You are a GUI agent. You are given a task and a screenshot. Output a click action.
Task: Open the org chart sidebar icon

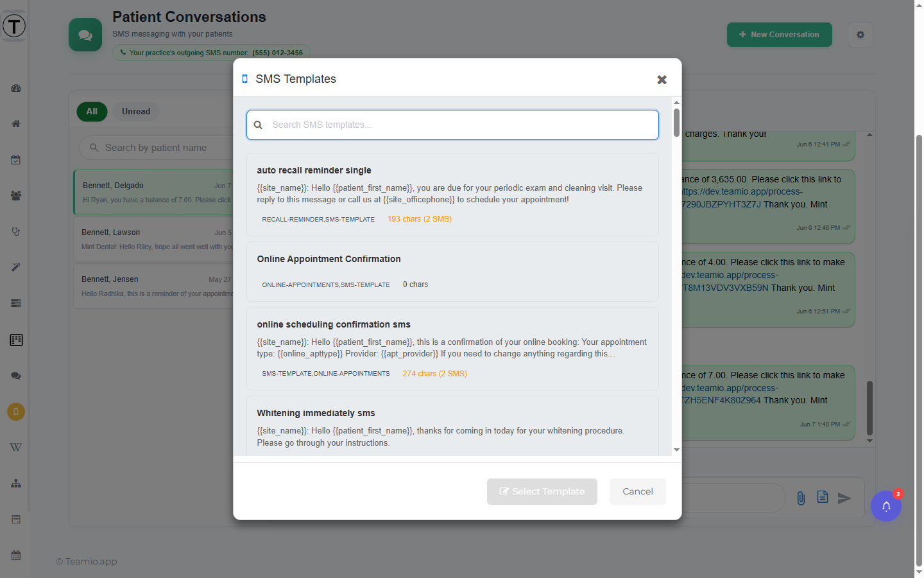(x=16, y=484)
